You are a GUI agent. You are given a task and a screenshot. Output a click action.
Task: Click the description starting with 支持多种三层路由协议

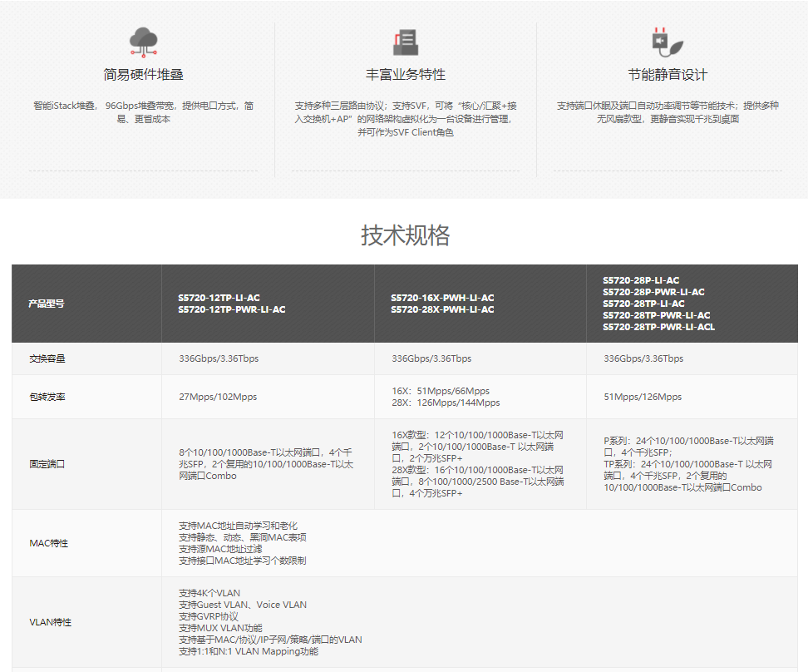pyautogui.click(x=406, y=119)
